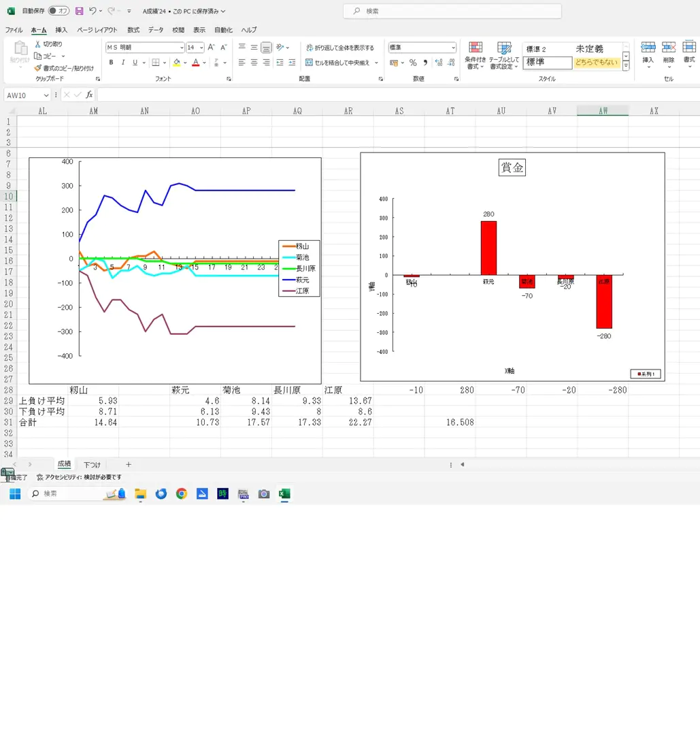Select the 賞金 chart title
This screenshot has width=700, height=735.
pyautogui.click(x=512, y=167)
